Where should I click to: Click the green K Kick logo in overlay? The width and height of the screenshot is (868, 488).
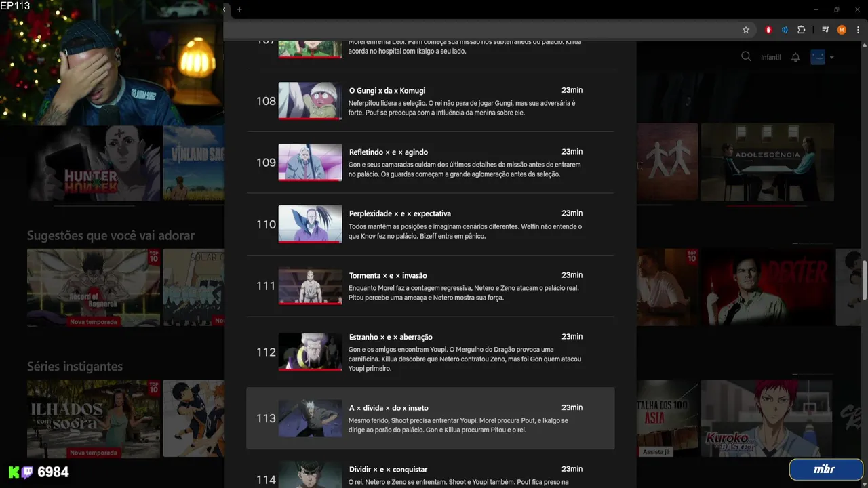[x=14, y=472]
